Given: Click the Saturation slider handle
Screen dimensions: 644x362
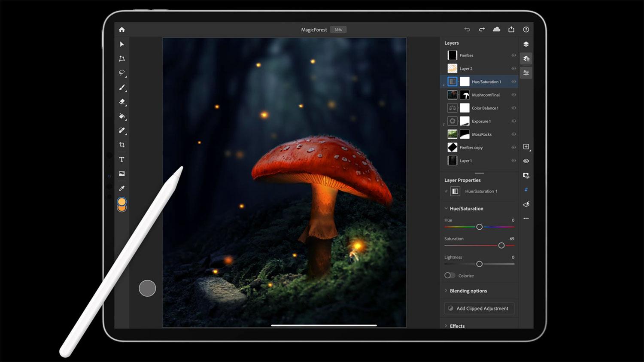Looking at the screenshot, I should pos(501,245).
